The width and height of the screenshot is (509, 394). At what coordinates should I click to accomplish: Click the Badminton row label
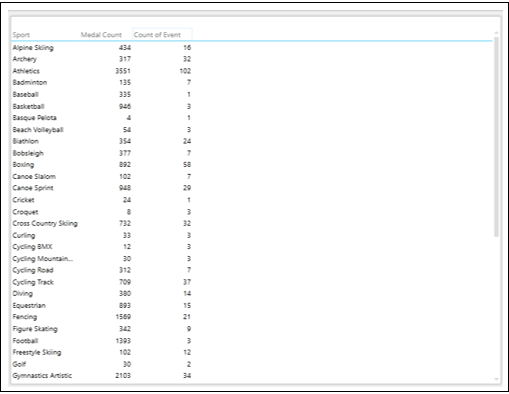pyautogui.click(x=30, y=82)
